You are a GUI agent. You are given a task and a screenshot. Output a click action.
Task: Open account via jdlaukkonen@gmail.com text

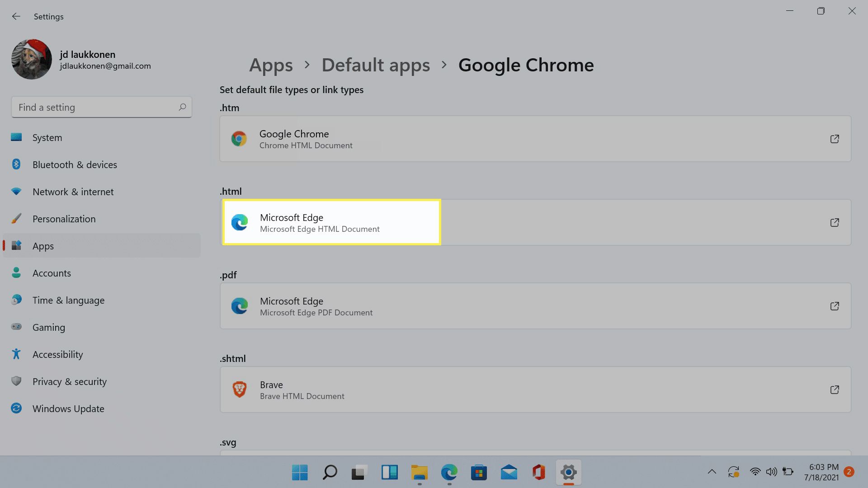(105, 66)
